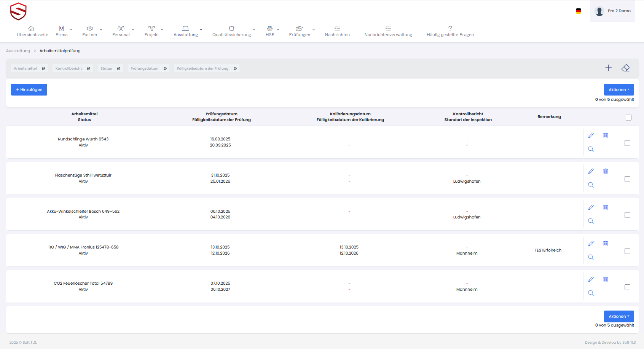Click the red shield company logo
This screenshot has width=644, height=349.
tap(18, 11)
